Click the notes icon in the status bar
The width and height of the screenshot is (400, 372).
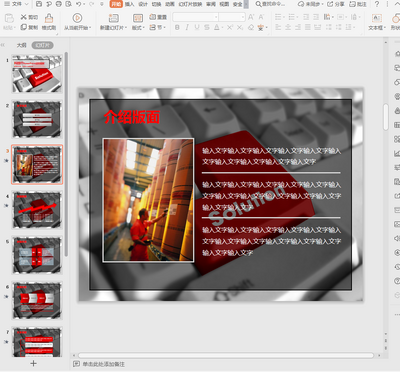click(x=76, y=364)
